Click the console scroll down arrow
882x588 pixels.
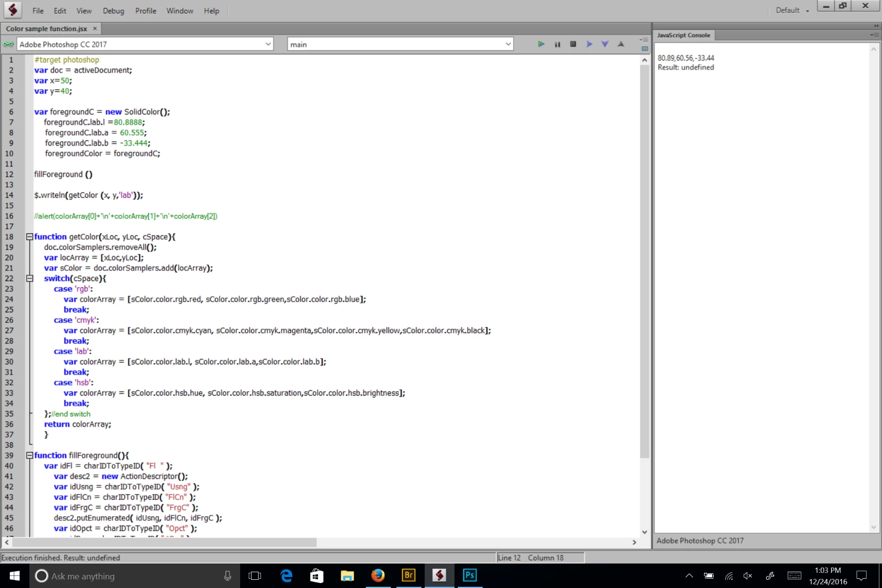tap(874, 527)
